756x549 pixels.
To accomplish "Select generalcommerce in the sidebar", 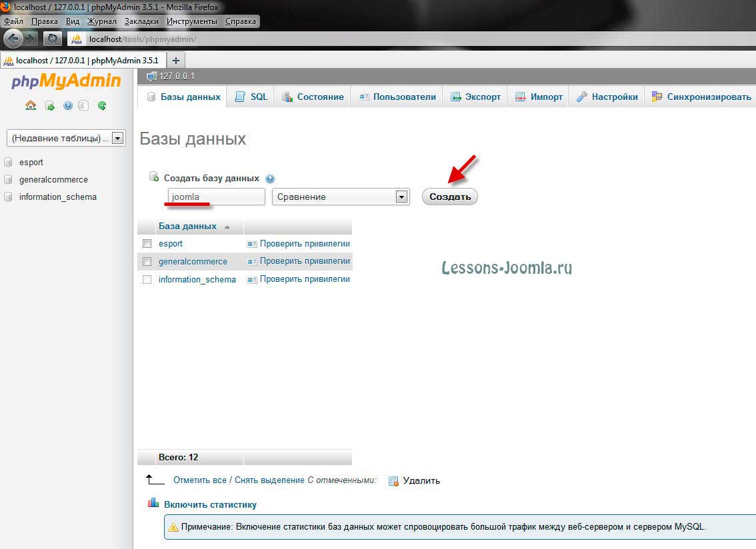I will coord(53,179).
